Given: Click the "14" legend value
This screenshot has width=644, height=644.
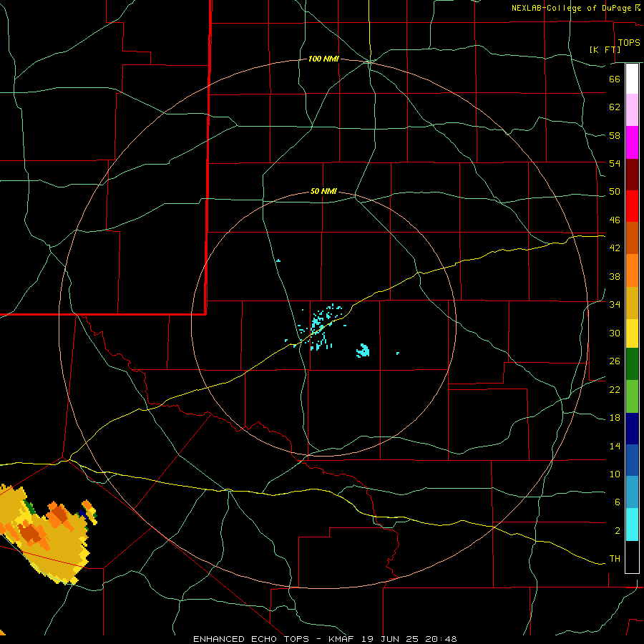Looking at the screenshot, I should tap(615, 446).
